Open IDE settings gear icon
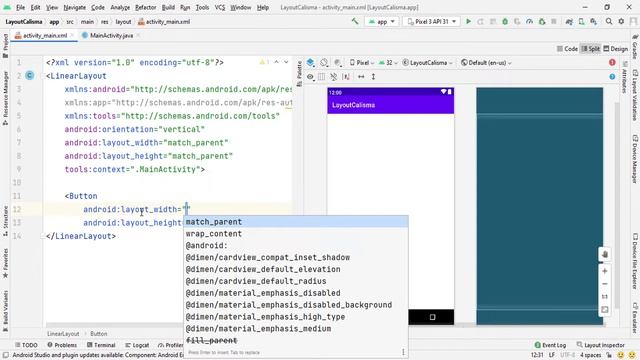640x360 pixels. tap(621, 21)
